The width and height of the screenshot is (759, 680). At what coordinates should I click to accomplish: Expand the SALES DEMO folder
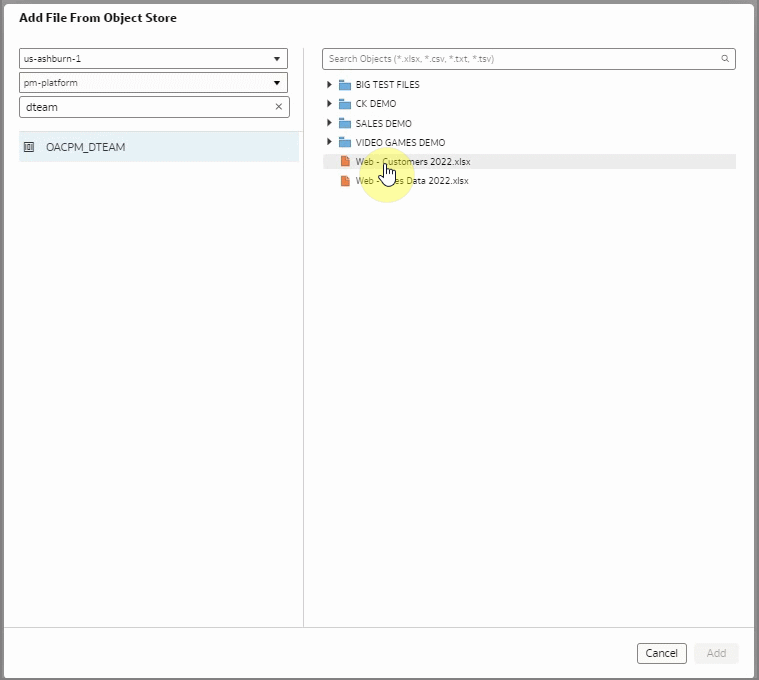coord(329,123)
